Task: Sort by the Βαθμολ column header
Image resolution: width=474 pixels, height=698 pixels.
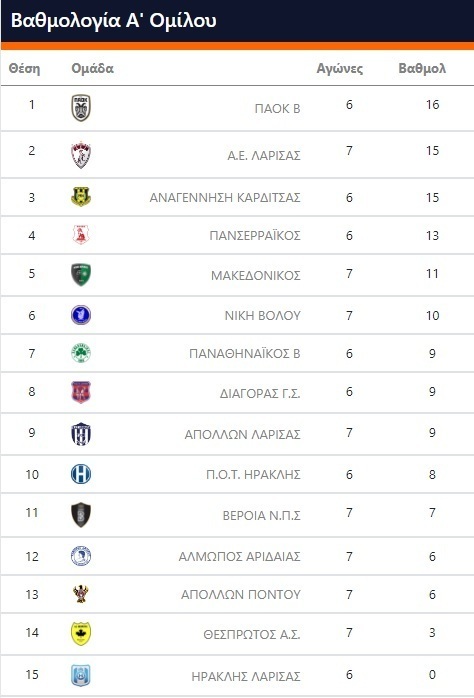Action: tap(422, 68)
